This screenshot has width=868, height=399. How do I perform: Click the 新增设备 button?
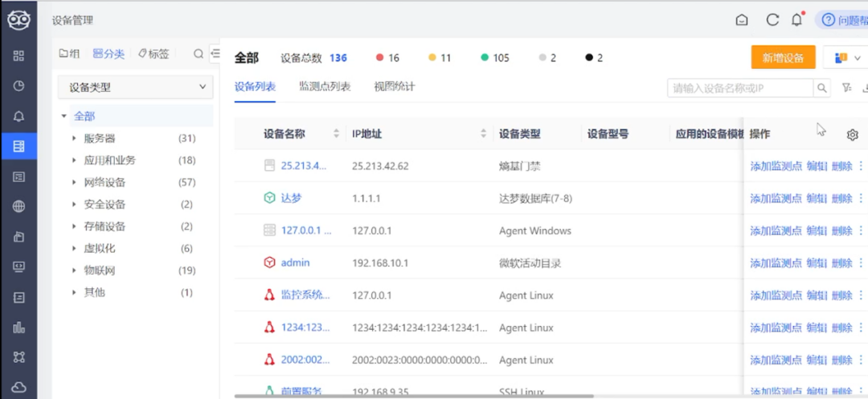pyautogui.click(x=783, y=58)
